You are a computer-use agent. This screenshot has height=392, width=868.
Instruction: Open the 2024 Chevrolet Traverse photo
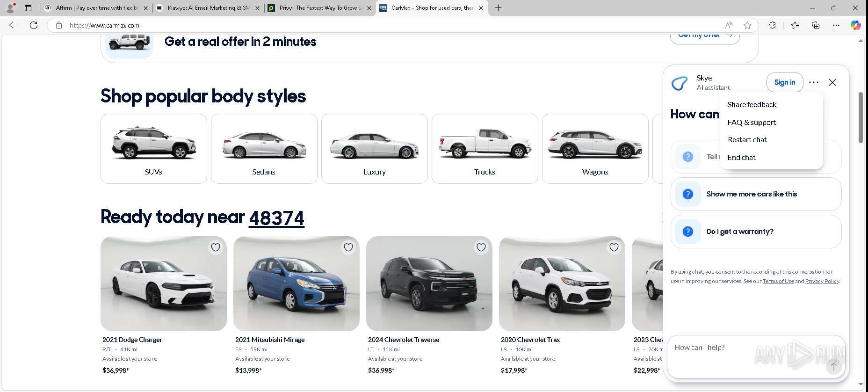(x=429, y=283)
